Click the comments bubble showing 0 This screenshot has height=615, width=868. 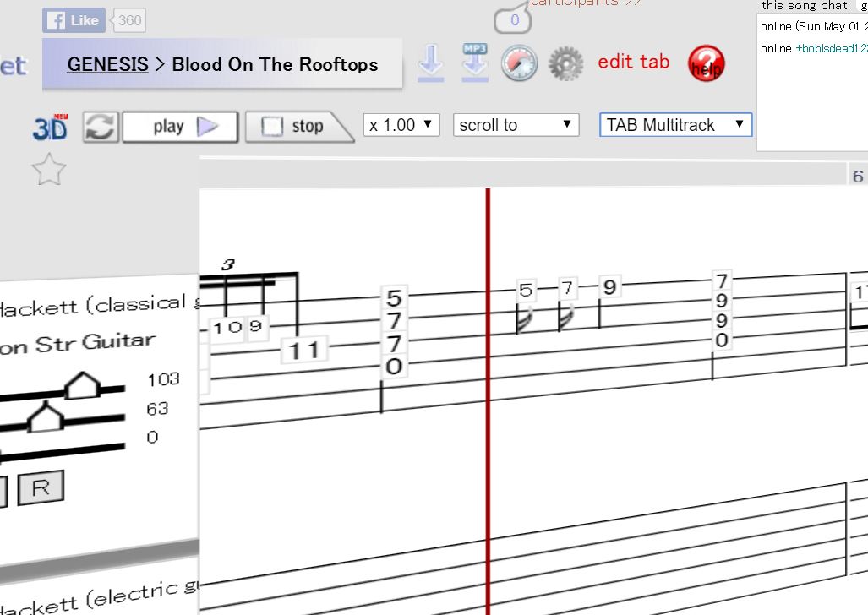[513, 20]
